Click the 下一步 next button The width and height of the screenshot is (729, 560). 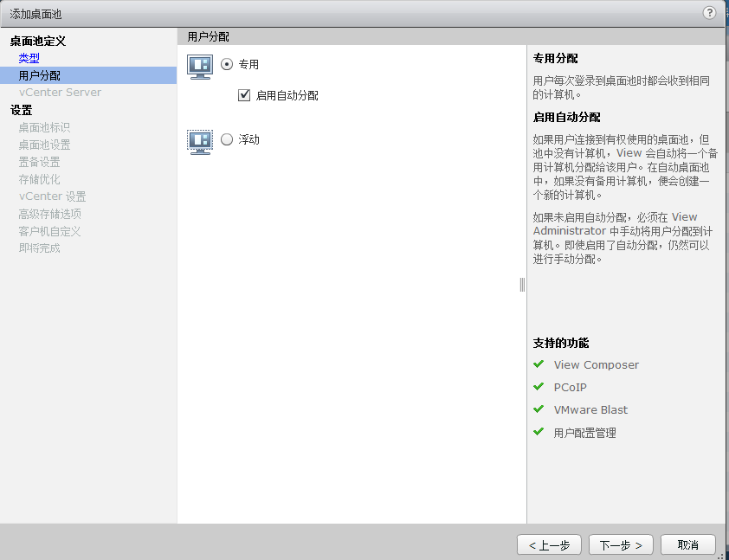pyautogui.click(x=621, y=544)
